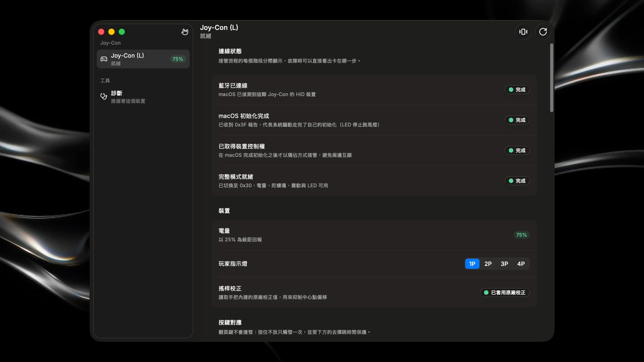
Task: Click the green dot of 已套用原廠校正
Action: pyautogui.click(x=486, y=293)
